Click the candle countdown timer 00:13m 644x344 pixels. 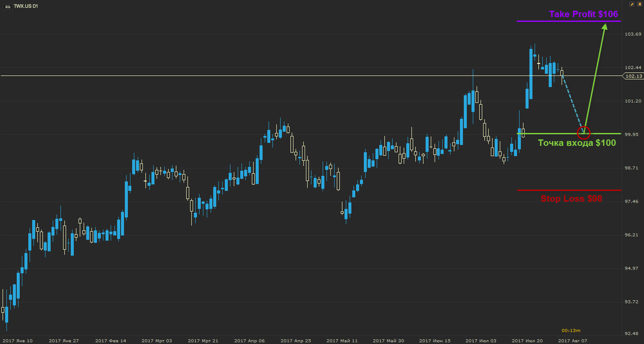click(x=571, y=330)
